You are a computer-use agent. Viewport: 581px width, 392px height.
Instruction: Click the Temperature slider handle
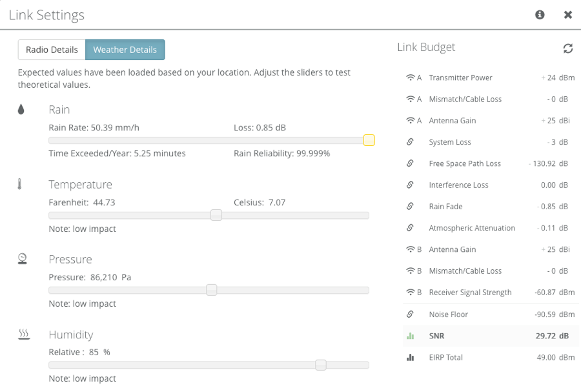point(216,215)
